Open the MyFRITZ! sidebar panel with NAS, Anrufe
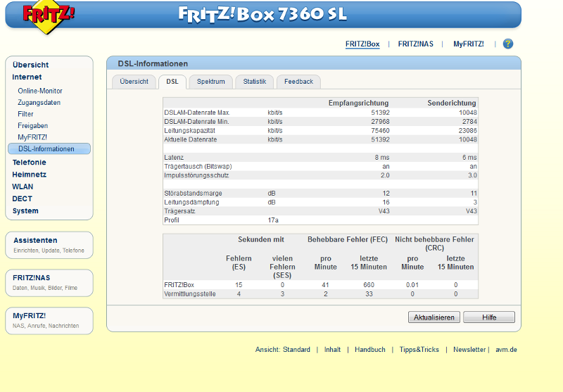Viewport: 563px width, 392px height. pos(49,320)
